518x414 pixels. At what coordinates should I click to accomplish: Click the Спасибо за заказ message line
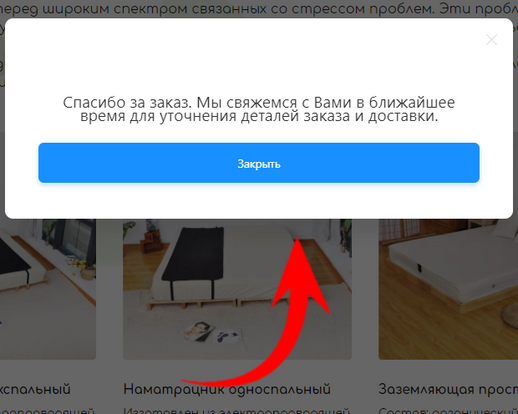pos(259,102)
